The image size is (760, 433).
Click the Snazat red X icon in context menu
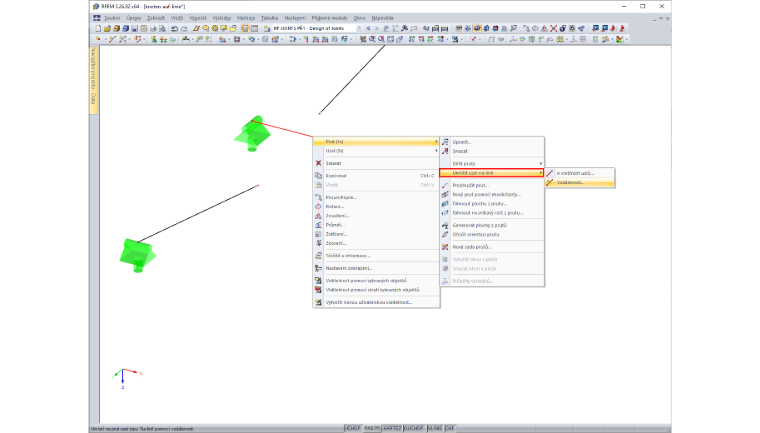coord(318,163)
